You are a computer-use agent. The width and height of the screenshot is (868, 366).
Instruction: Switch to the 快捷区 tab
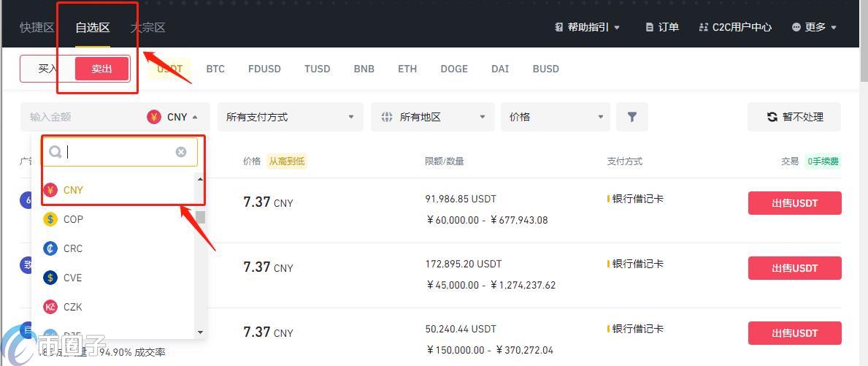coord(37,28)
